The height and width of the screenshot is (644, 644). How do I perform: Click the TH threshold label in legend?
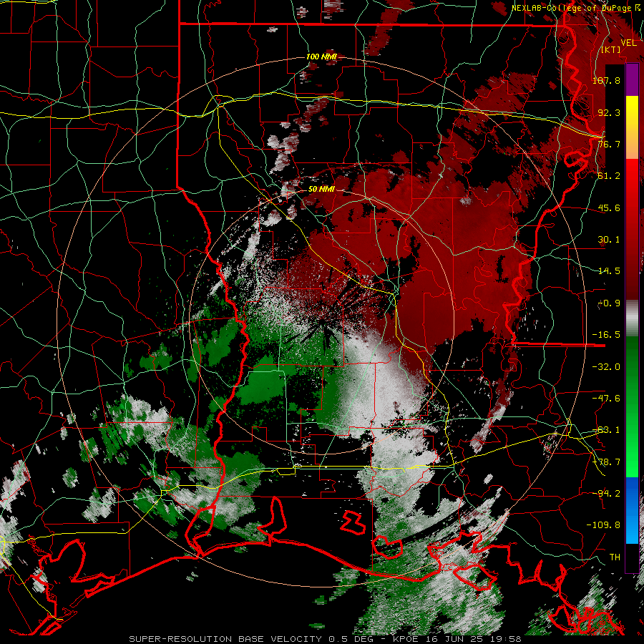615,557
